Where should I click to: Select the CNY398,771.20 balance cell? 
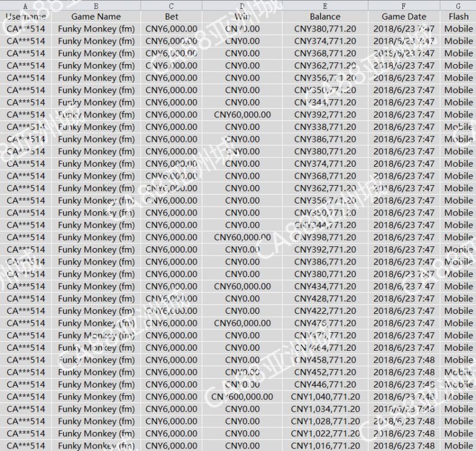click(x=325, y=237)
